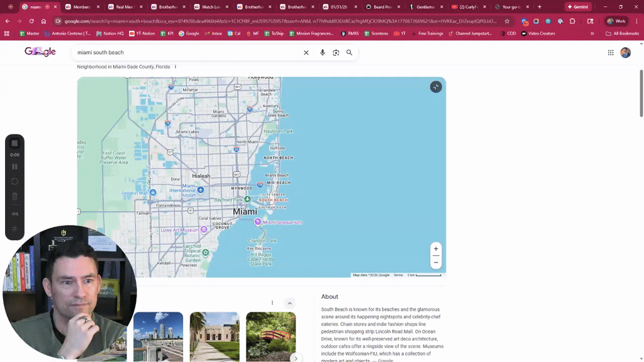The image size is (644, 362).
Task: Open the palm tree walkway photo thumbnail
Action: pyautogui.click(x=214, y=337)
